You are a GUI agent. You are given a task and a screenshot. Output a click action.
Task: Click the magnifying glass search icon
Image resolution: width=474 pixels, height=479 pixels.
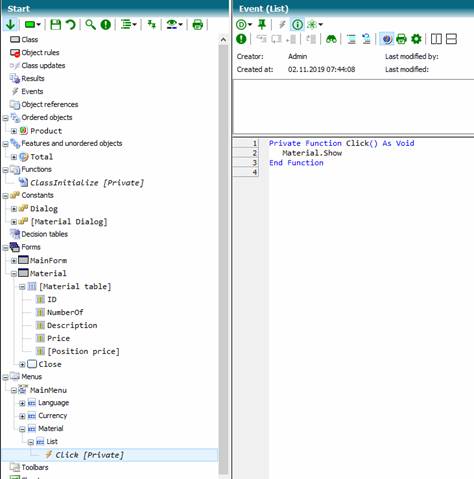coord(90,24)
